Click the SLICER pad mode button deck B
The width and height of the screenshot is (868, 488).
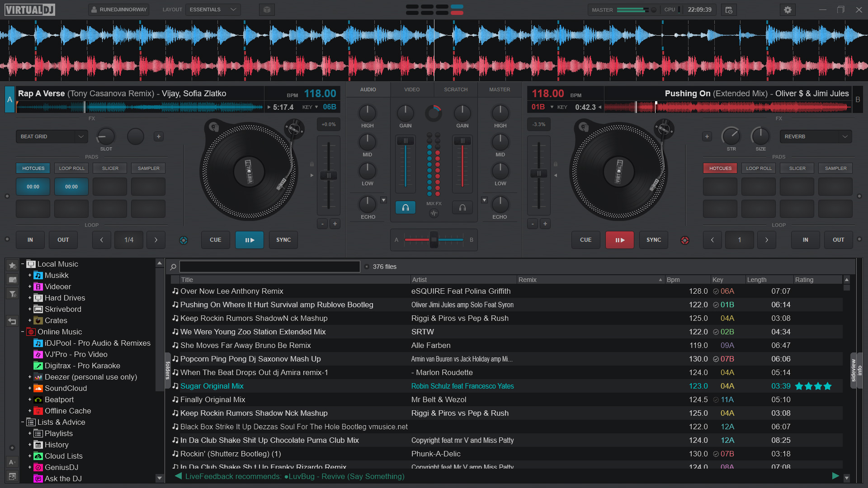pyautogui.click(x=797, y=168)
